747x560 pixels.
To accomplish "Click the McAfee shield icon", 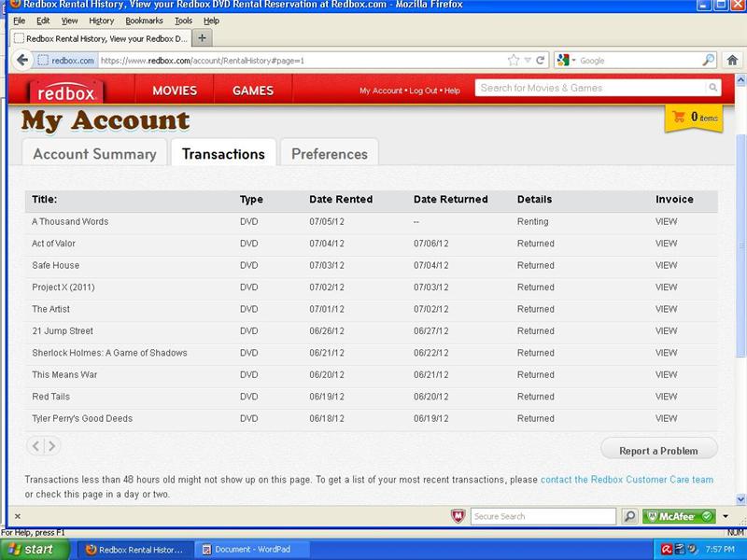I will pyautogui.click(x=458, y=516).
